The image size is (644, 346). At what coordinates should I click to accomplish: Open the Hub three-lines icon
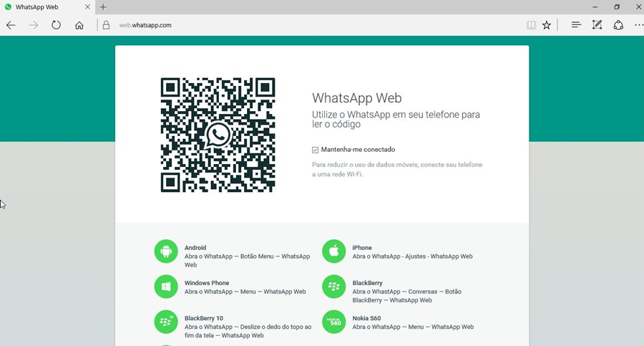tap(576, 25)
